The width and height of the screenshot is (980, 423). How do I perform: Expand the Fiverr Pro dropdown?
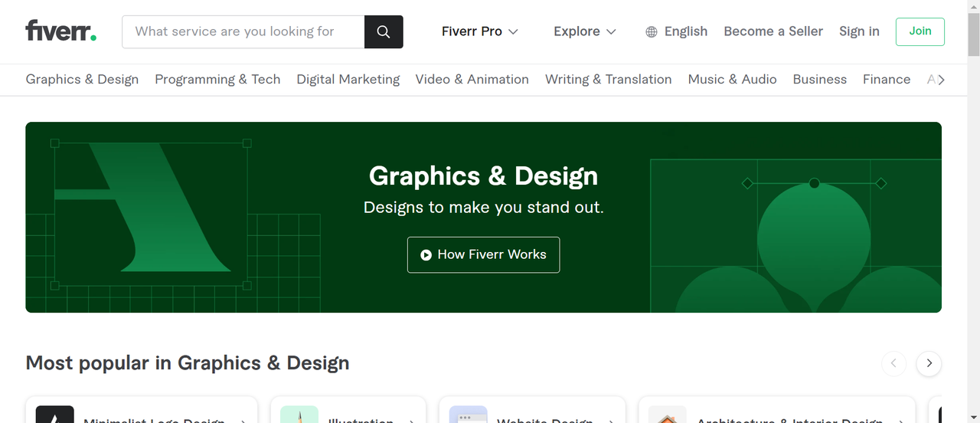click(480, 31)
